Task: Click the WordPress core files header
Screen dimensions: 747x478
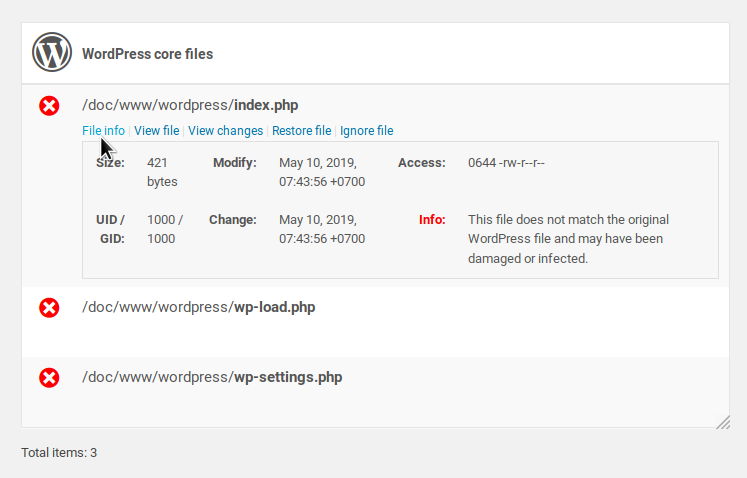Action: pos(148,54)
